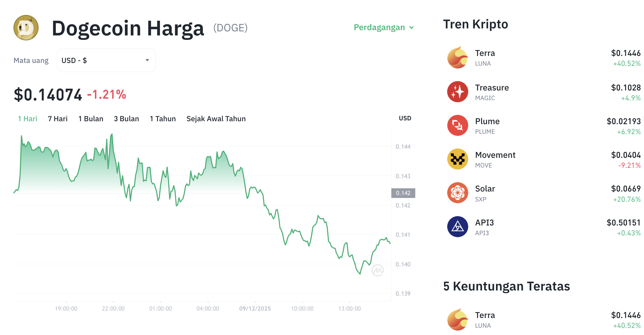Screen dimensions: 644x335
Task: Select the 1 Tahun timeframe tab
Action: pos(163,119)
